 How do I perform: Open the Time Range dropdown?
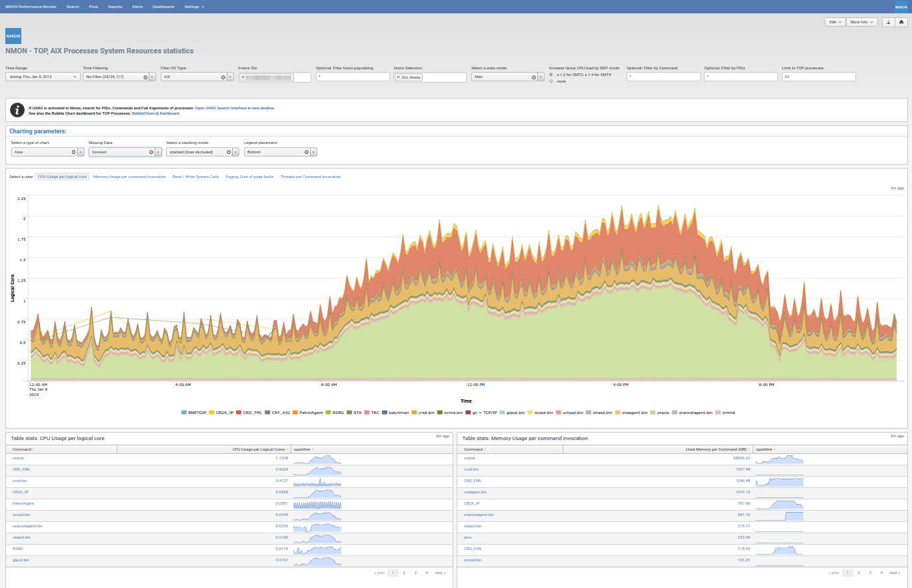tap(42, 77)
